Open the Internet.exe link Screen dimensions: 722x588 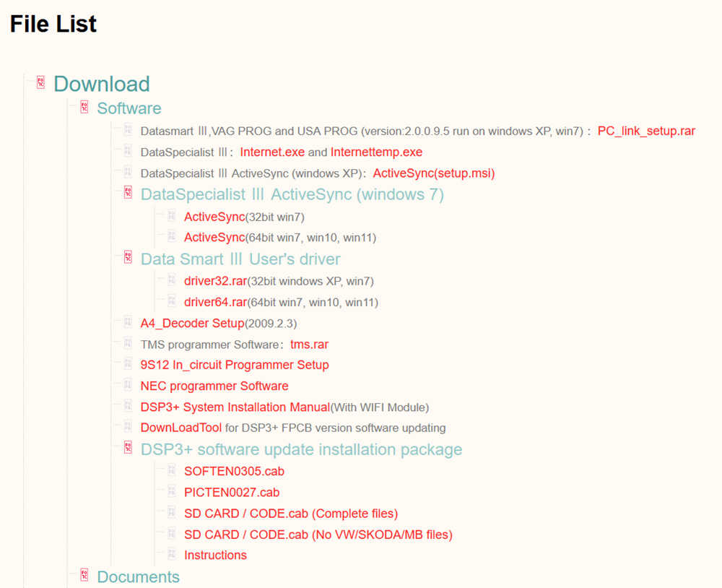(x=272, y=152)
